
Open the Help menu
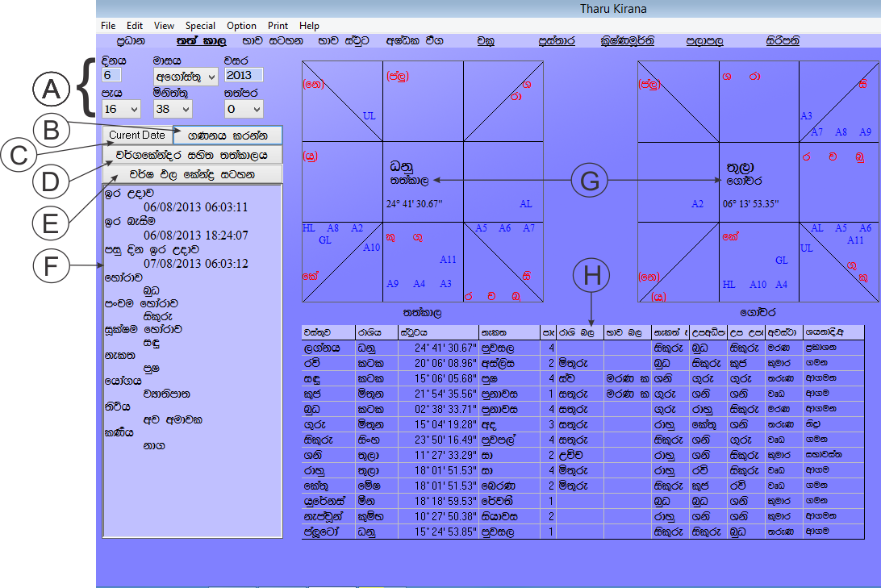[309, 26]
